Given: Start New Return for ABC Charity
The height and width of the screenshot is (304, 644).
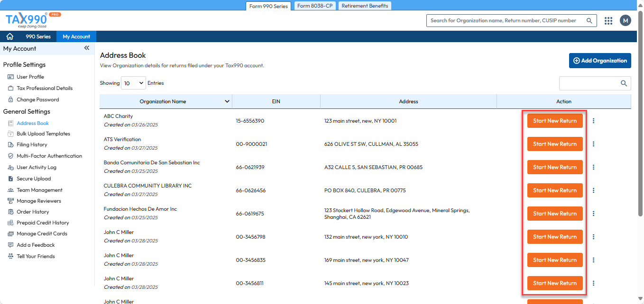Looking at the screenshot, I should click(x=555, y=121).
